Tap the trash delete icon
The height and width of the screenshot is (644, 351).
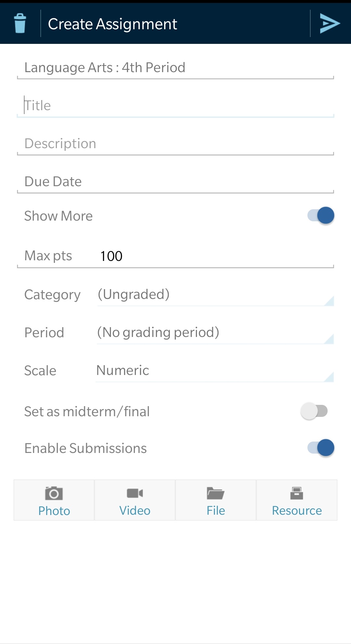[x=20, y=23]
